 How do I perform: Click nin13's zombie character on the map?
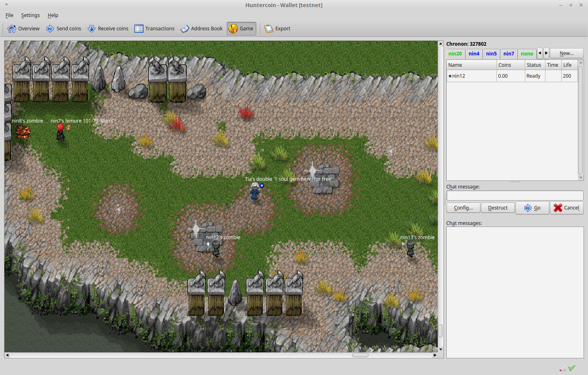point(411,248)
